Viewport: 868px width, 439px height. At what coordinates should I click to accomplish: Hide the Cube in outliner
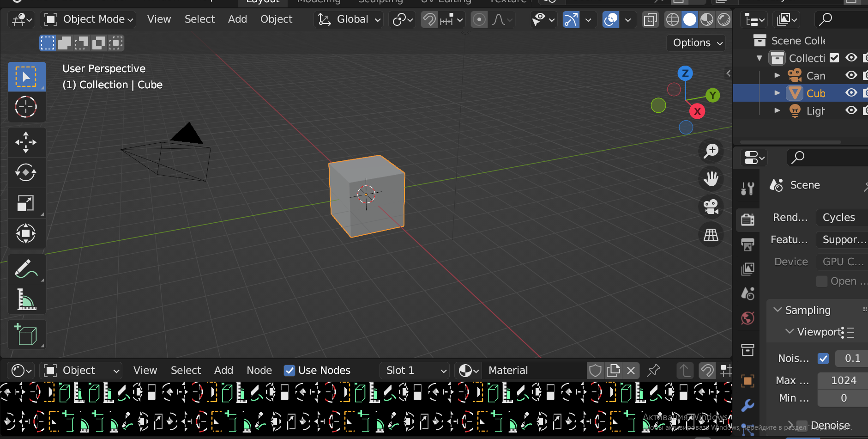[851, 93]
